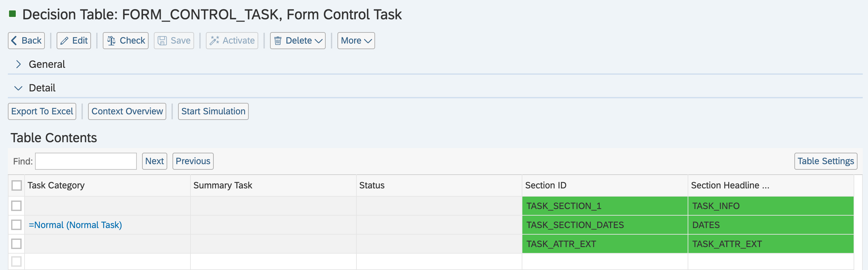Click the Save disk icon
The height and width of the screenshot is (270, 868).
click(162, 41)
